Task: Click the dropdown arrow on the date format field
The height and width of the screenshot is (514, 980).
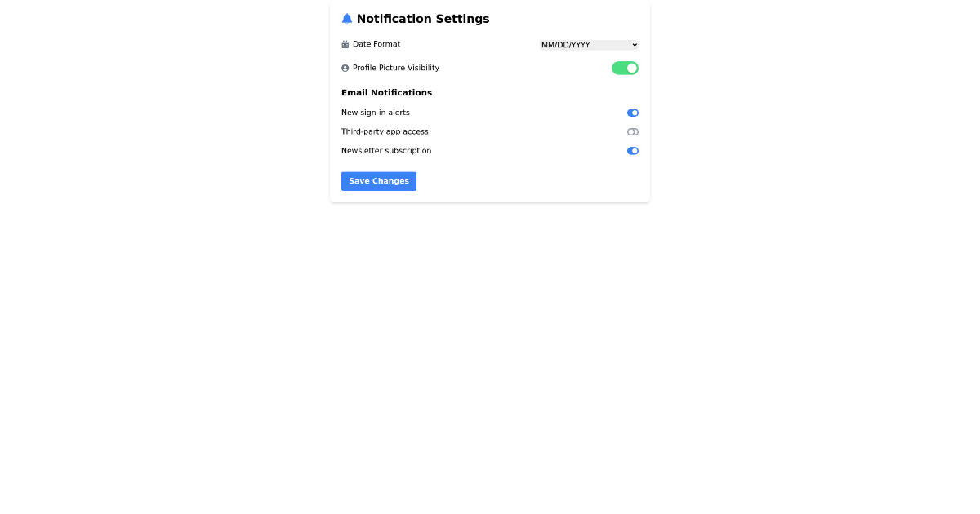Action: coord(633,45)
